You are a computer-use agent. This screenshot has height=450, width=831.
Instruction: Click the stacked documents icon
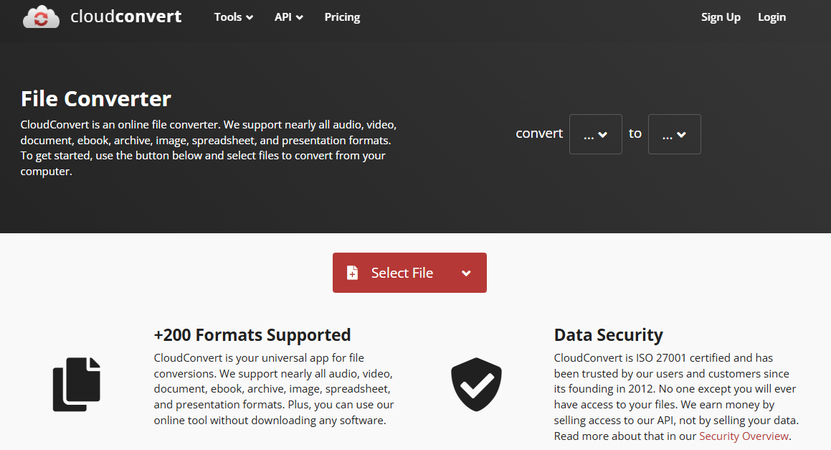[x=76, y=385]
